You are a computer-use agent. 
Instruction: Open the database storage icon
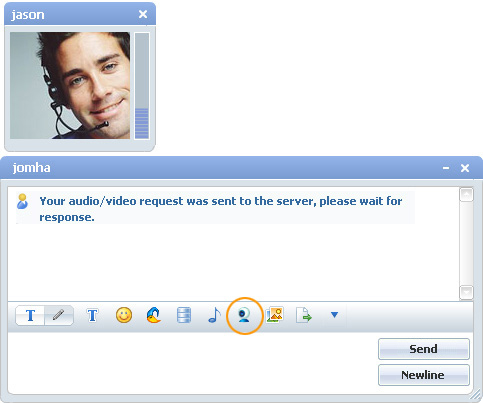(x=184, y=315)
